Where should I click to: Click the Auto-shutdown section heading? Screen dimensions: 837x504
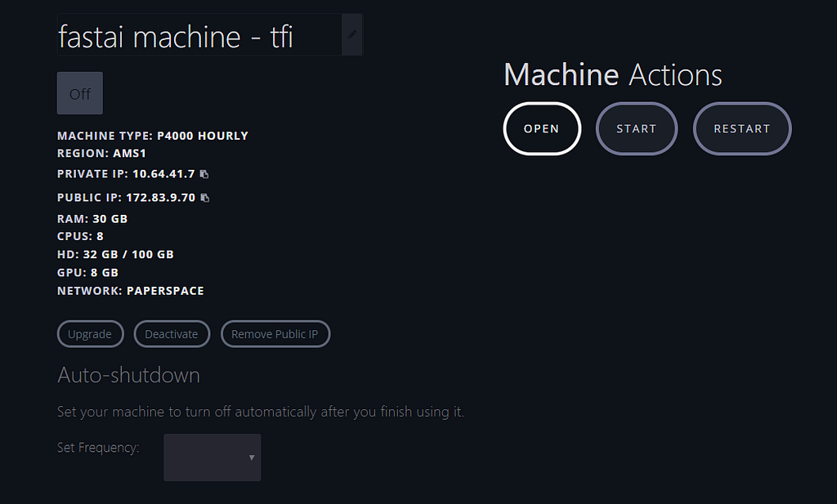pyautogui.click(x=128, y=375)
